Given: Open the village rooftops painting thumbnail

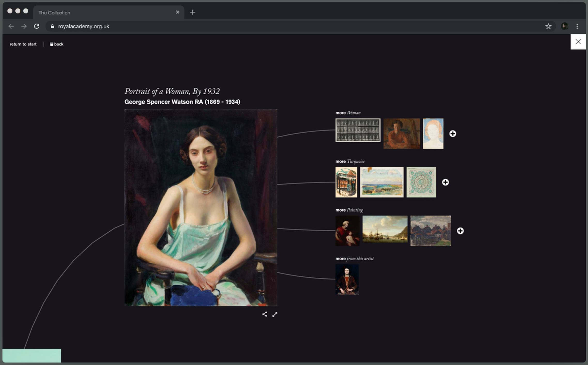Looking at the screenshot, I should tap(431, 231).
